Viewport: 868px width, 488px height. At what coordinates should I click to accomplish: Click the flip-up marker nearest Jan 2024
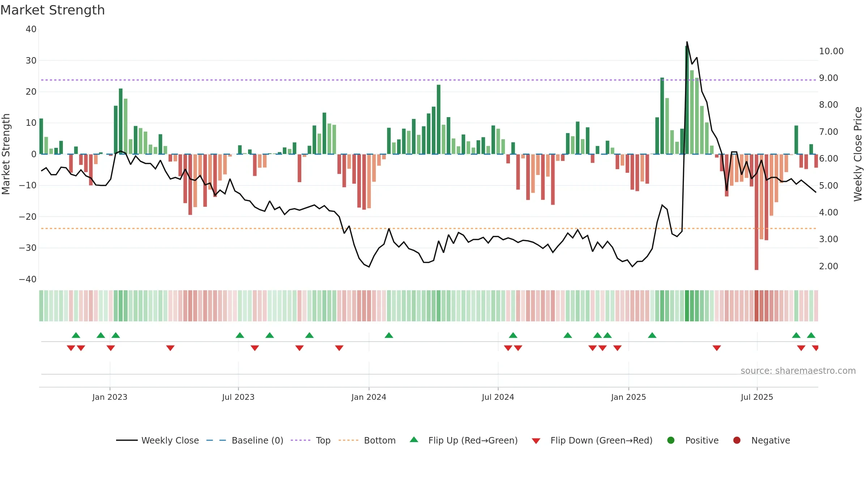coord(389,335)
